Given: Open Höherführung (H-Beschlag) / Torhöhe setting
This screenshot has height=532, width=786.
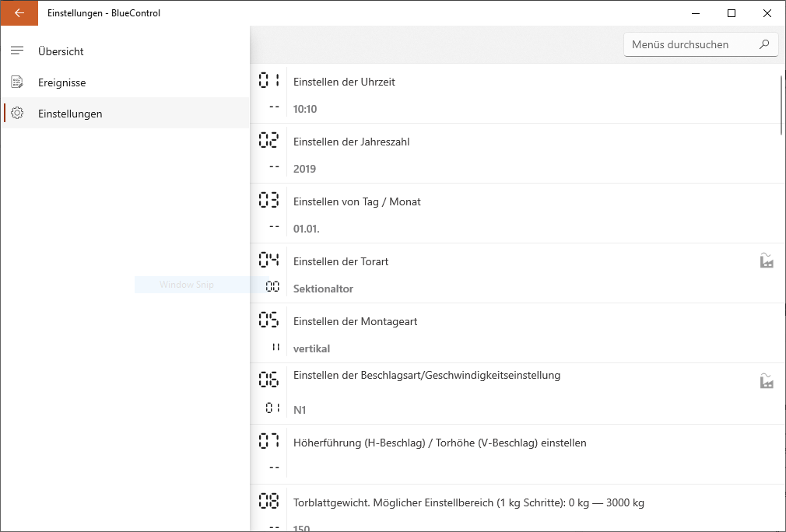Looking at the screenshot, I should coord(516,454).
